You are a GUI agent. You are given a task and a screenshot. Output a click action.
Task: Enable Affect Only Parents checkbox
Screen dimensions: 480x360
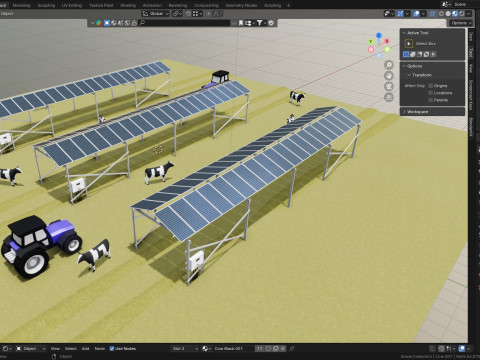431,100
